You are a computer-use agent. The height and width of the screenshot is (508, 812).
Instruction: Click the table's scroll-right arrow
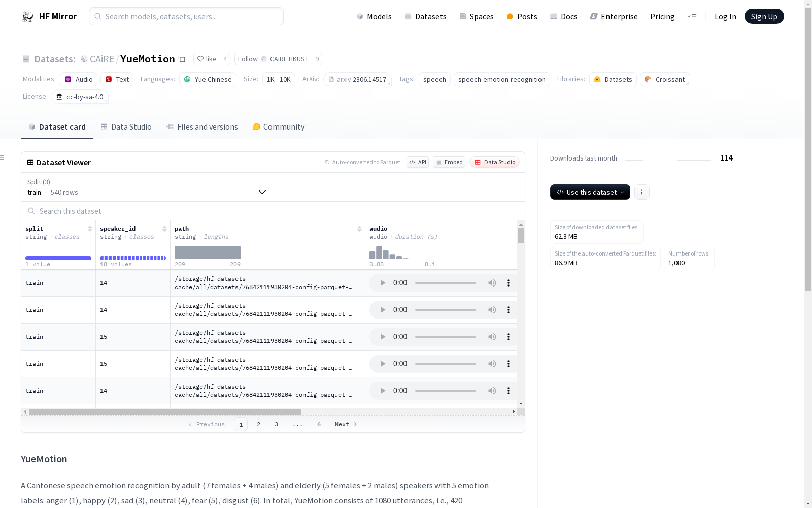tap(514, 411)
